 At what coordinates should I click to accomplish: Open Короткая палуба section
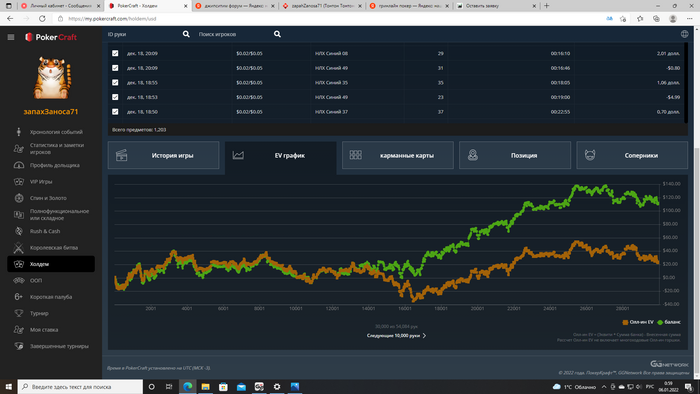pyautogui.click(x=51, y=297)
